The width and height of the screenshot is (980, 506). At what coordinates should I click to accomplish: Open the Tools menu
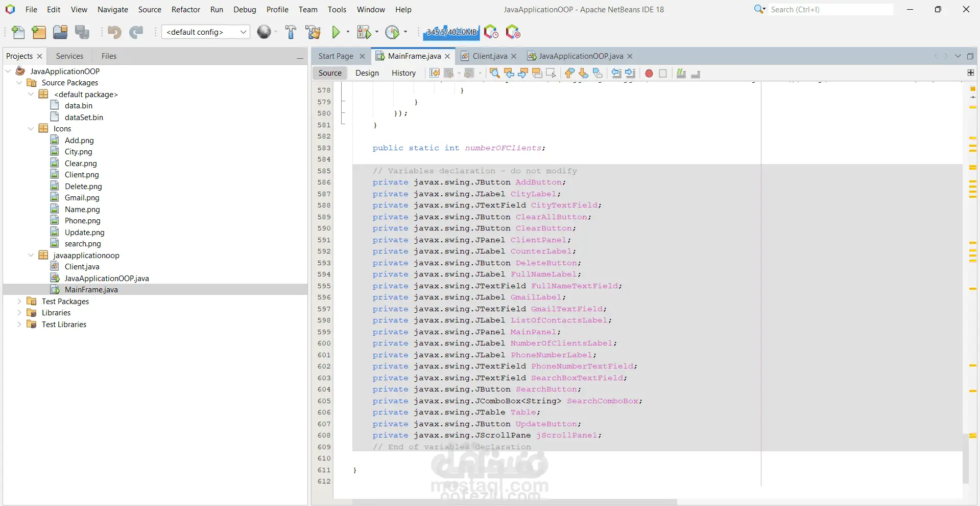[x=337, y=9]
